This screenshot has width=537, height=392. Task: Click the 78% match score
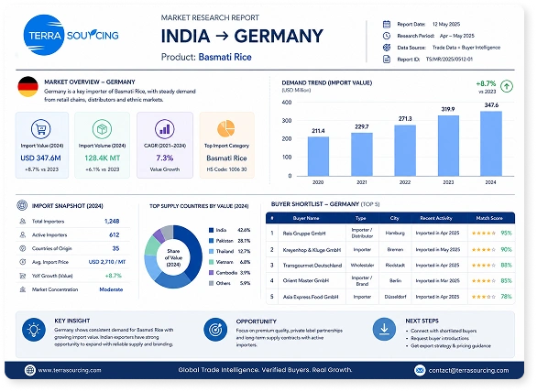[506, 297]
